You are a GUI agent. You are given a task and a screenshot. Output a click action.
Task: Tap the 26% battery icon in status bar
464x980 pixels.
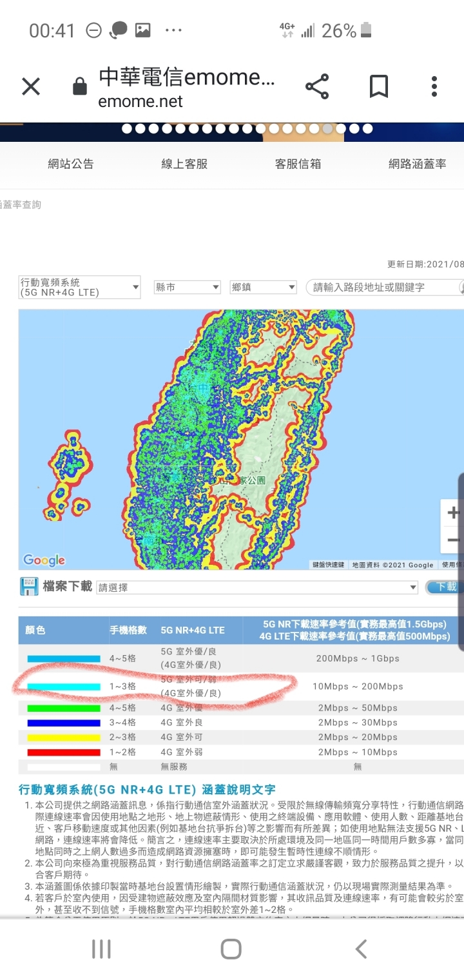pyautogui.click(x=367, y=30)
